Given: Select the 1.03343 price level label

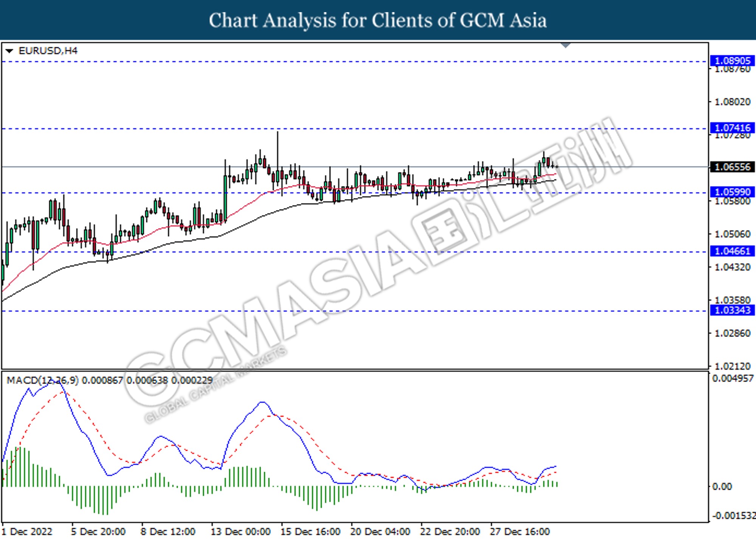Looking at the screenshot, I should click(x=732, y=310).
